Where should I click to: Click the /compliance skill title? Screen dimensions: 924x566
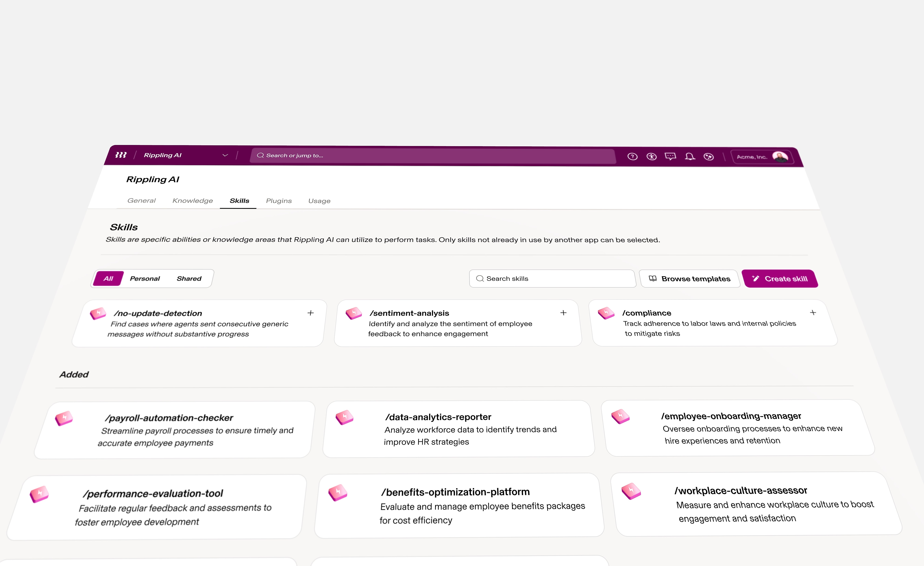coord(647,313)
